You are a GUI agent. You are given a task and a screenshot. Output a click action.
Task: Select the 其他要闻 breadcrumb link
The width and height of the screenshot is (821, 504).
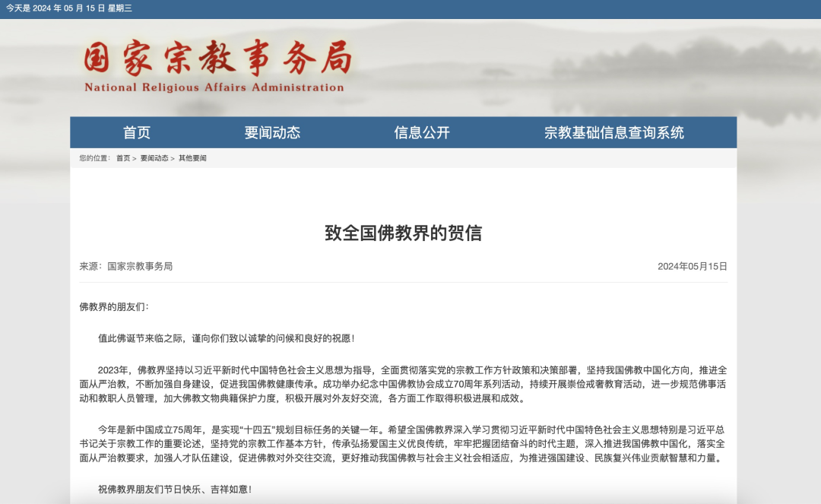192,158
